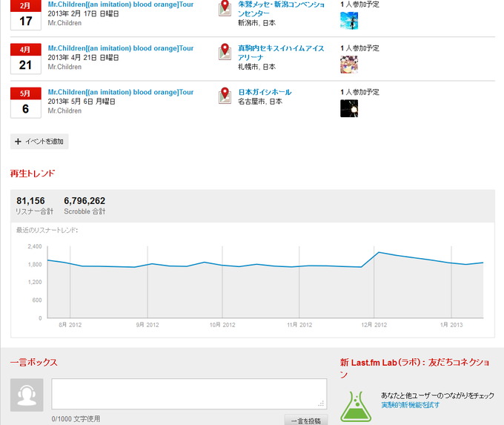Image resolution: width=504 pixels, height=425 pixels.
Task: Click the map pin icon for the Niigata venue
Action: (x=225, y=8)
